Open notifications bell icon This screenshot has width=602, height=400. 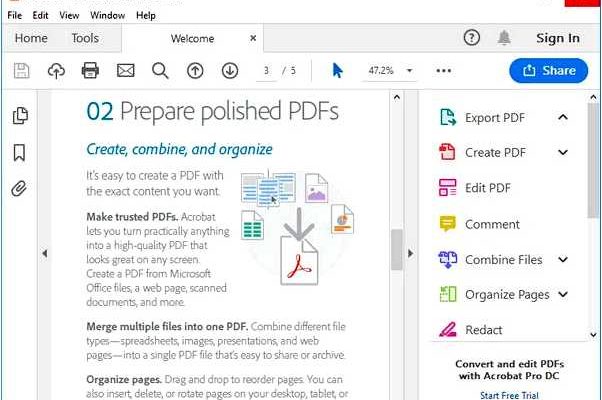pos(504,38)
